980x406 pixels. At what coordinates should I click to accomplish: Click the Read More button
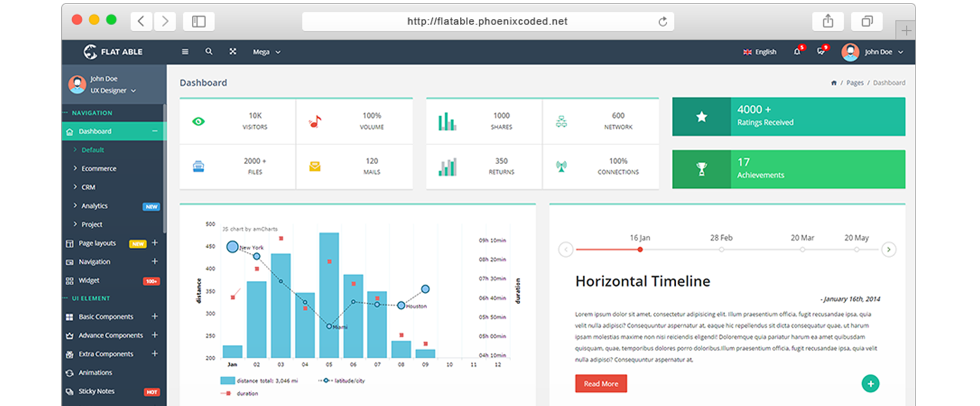600,383
